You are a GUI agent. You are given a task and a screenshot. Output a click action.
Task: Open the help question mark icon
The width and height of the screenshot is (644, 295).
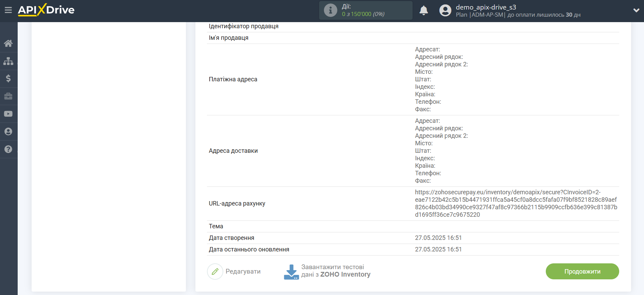tap(8, 149)
